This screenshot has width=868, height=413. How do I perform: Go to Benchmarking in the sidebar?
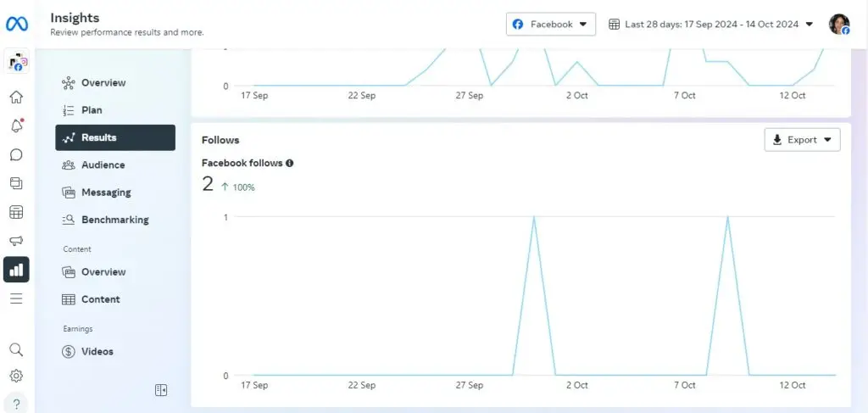click(114, 220)
